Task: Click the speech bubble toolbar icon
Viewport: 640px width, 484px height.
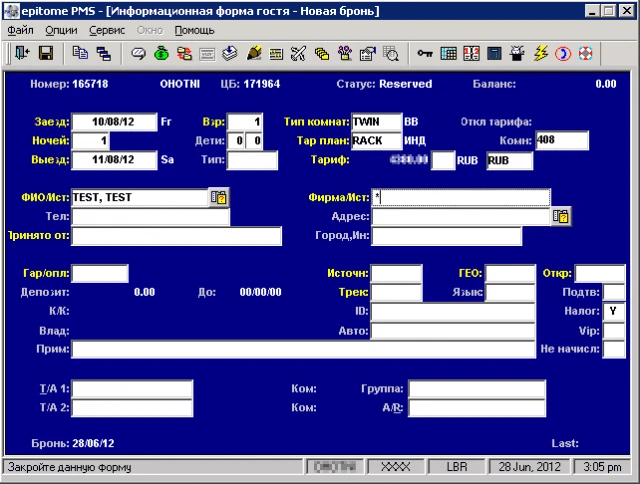Action: click(x=139, y=52)
